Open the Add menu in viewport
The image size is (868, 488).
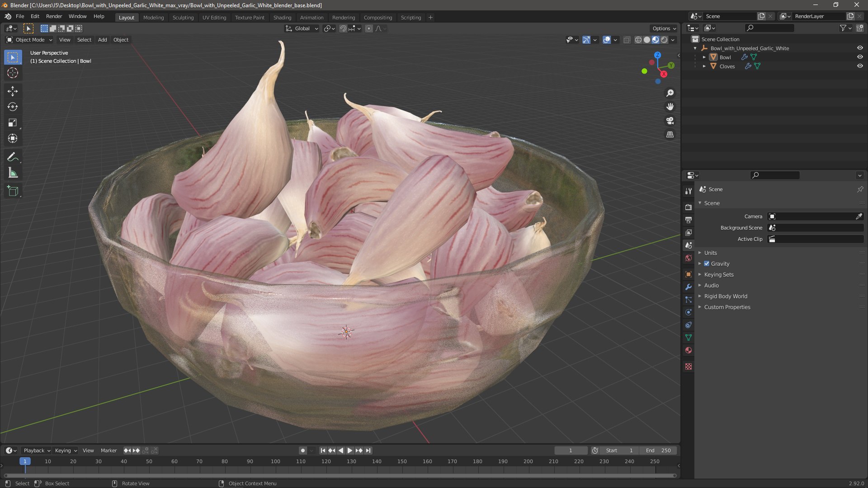coord(103,40)
